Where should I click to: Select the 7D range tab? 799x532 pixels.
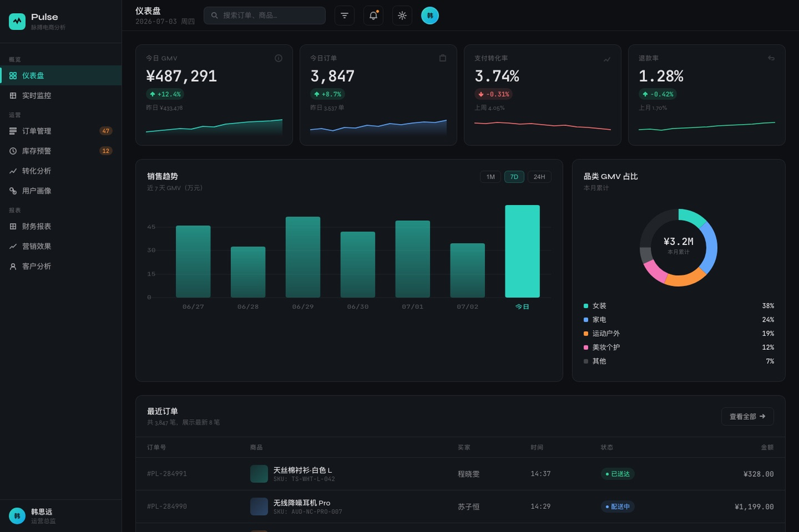click(x=514, y=177)
